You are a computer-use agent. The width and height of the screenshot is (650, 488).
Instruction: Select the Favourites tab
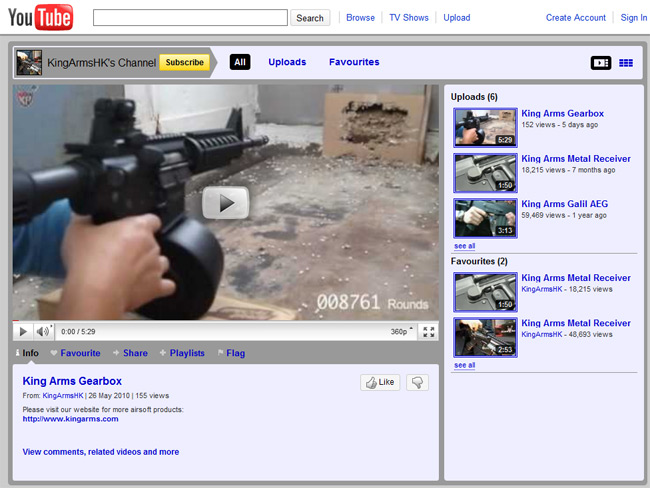coord(354,62)
